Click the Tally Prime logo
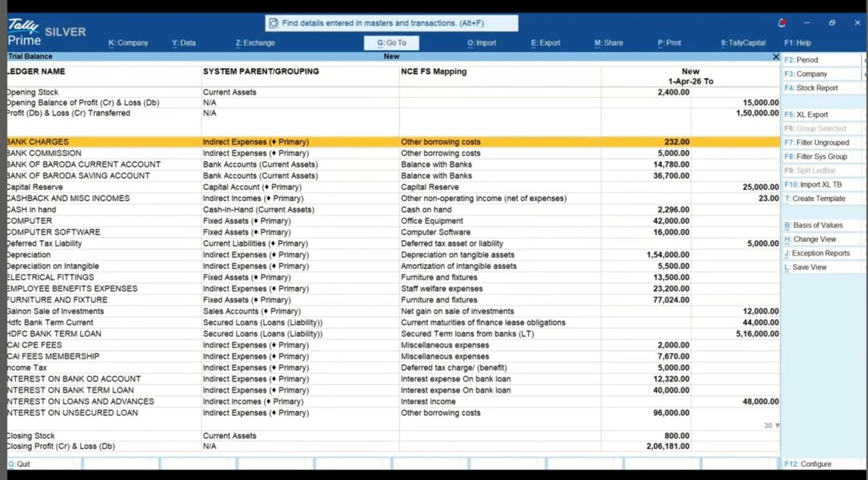 [x=25, y=33]
